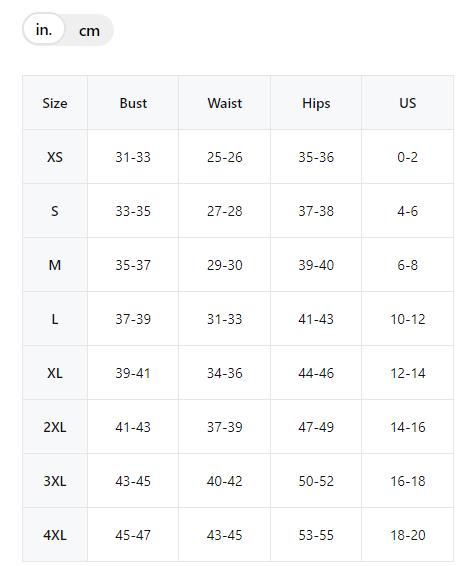Click the XS bust value 31-33

click(133, 157)
